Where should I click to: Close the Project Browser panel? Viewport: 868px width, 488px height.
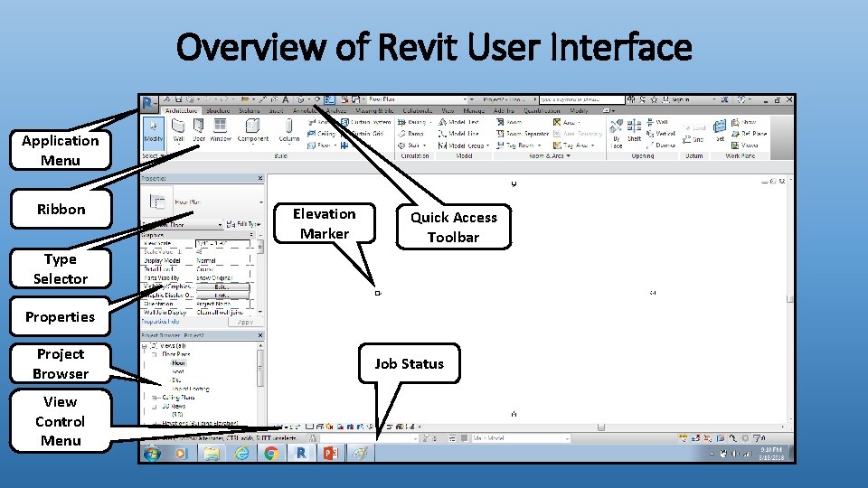click(x=260, y=335)
